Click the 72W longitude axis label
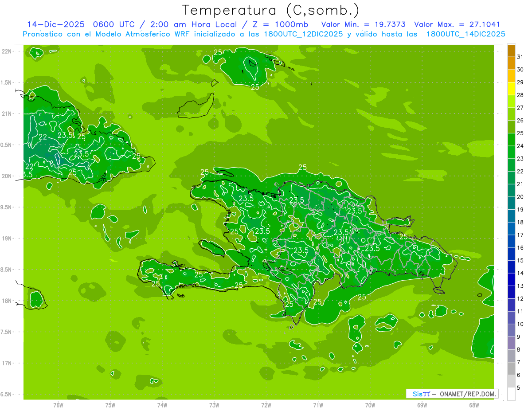This screenshot has height=411, width=532. (266, 405)
